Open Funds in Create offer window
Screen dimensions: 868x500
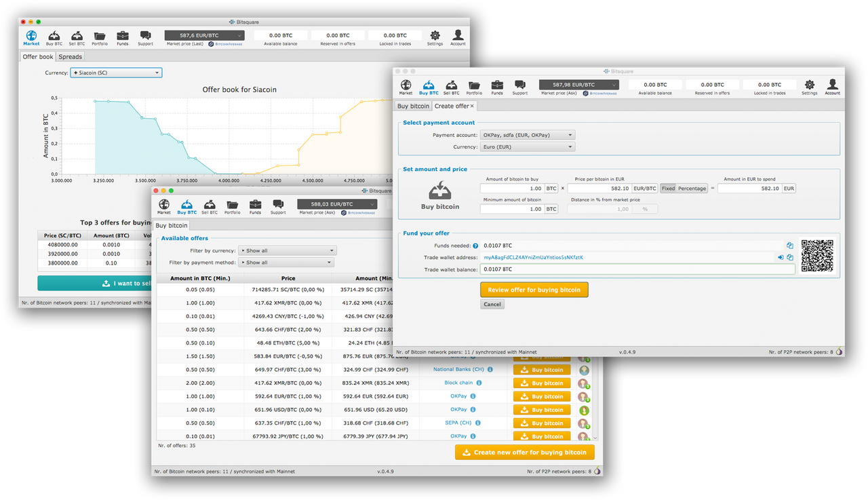497,87
